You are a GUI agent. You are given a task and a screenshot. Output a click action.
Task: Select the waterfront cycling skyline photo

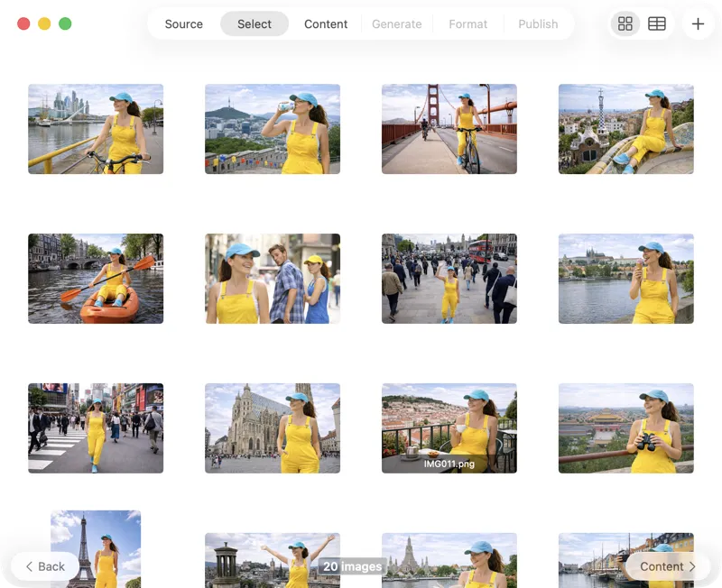pos(96,129)
